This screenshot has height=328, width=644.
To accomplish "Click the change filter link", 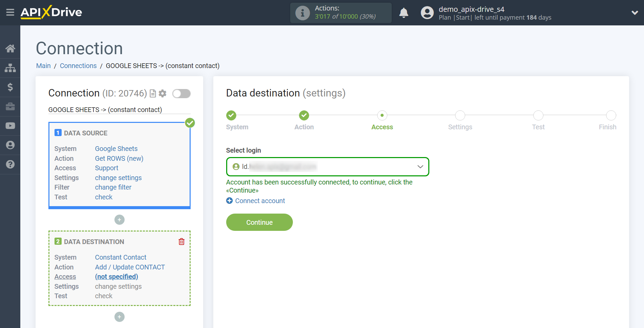I will pos(113,187).
